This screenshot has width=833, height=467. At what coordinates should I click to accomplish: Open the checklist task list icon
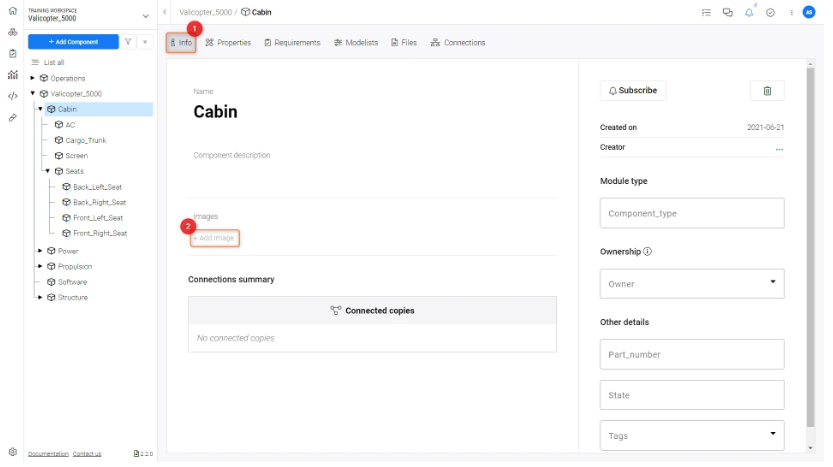coord(706,13)
